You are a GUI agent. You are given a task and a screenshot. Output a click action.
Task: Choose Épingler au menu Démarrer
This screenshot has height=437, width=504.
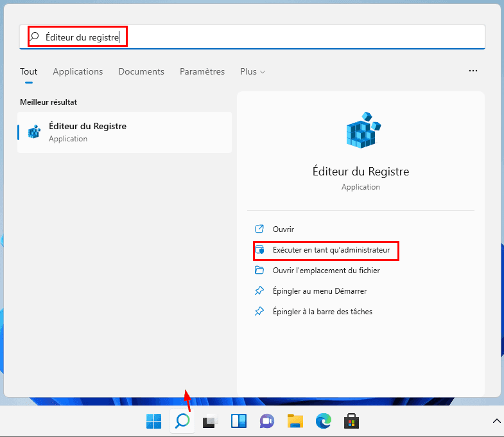(x=320, y=291)
